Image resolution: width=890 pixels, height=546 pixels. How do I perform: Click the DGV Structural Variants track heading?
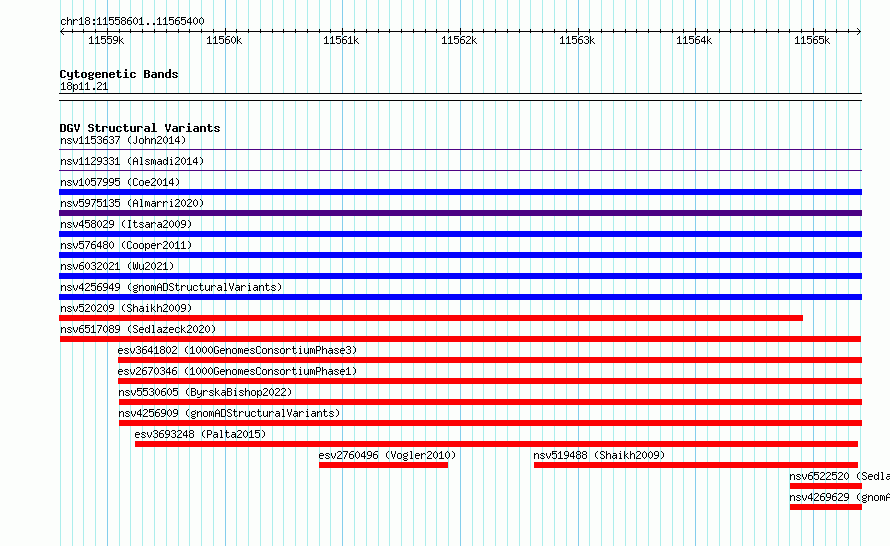coord(140,128)
